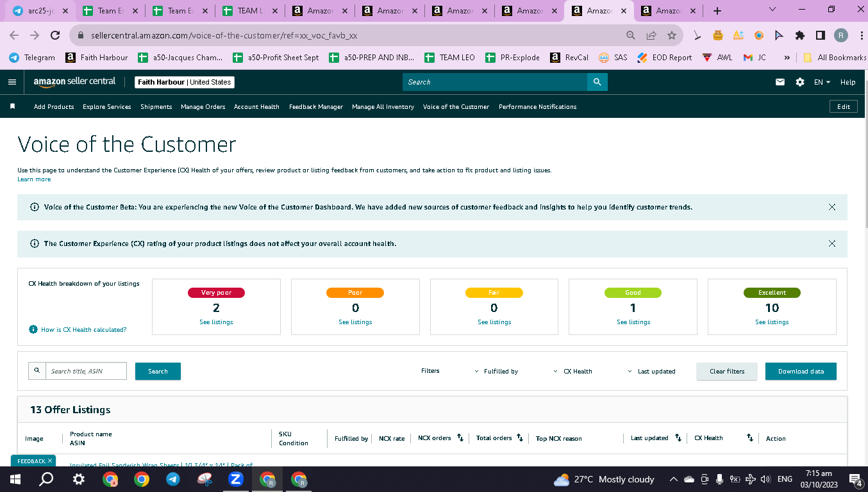
Task: Open See listings under Excellent
Action: [x=772, y=322]
